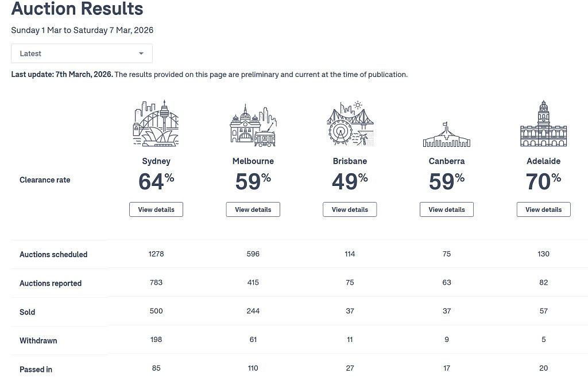
Task: Click the Sydney city name heading
Action: pos(156,161)
